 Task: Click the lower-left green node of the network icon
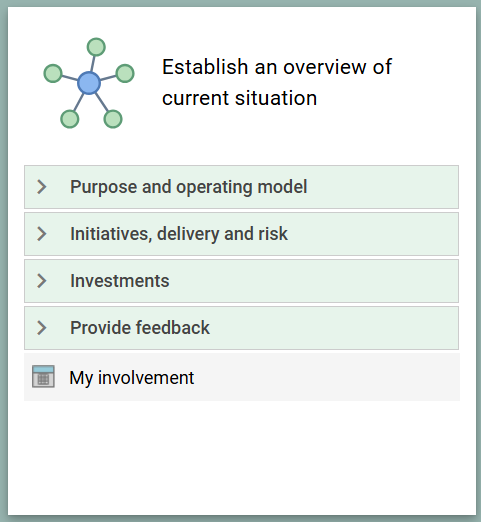click(70, 119)
